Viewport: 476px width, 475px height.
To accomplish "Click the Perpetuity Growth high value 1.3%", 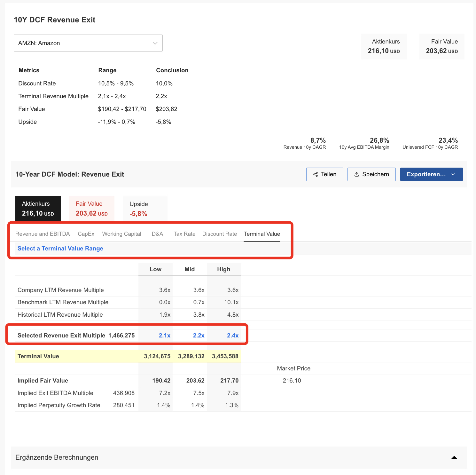I will (x=232, y=405).
